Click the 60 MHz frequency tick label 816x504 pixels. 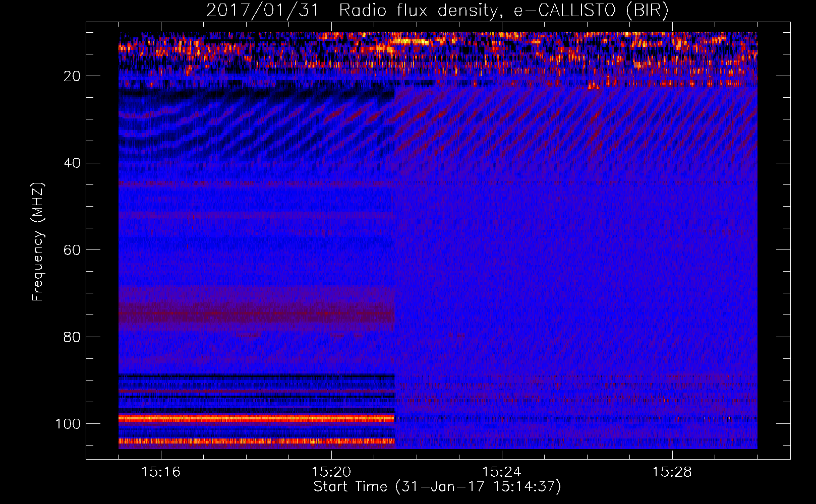[x=72, y=250]
